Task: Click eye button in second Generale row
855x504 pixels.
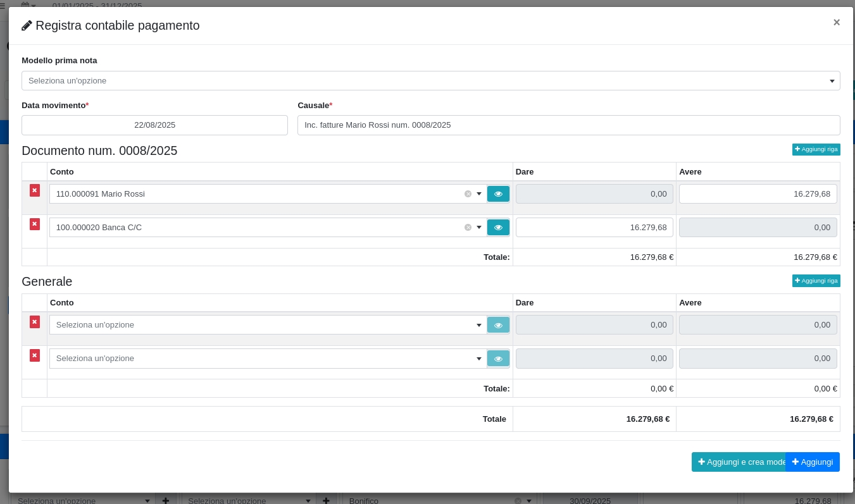Action: [498, 359]
